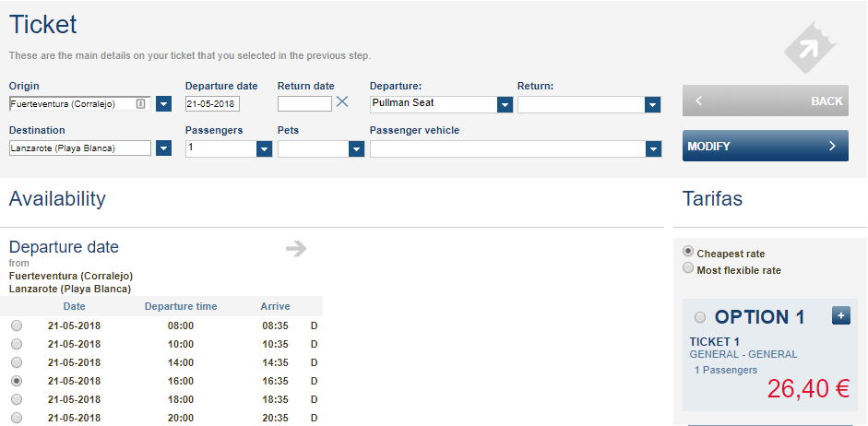The height and width of the screenshot is (426, 868).
Task: Expand the Passengers count dropdown
Action: coord(264,149)
